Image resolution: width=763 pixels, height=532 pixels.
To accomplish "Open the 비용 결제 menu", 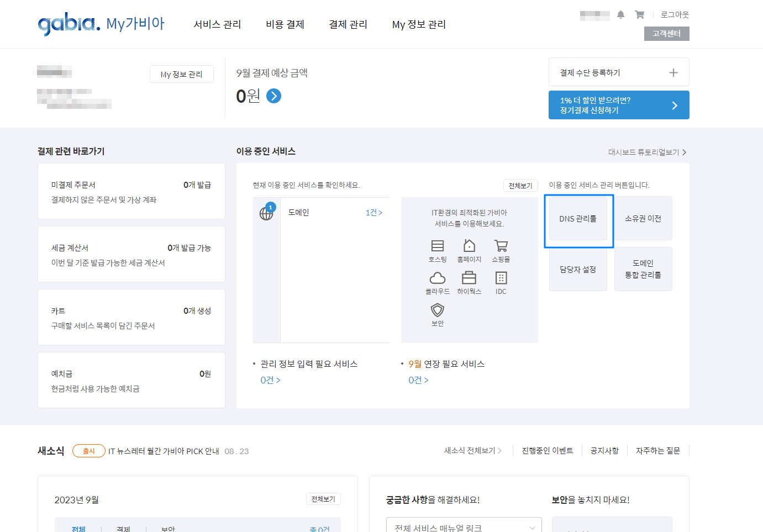I will [x=285, y=24].
